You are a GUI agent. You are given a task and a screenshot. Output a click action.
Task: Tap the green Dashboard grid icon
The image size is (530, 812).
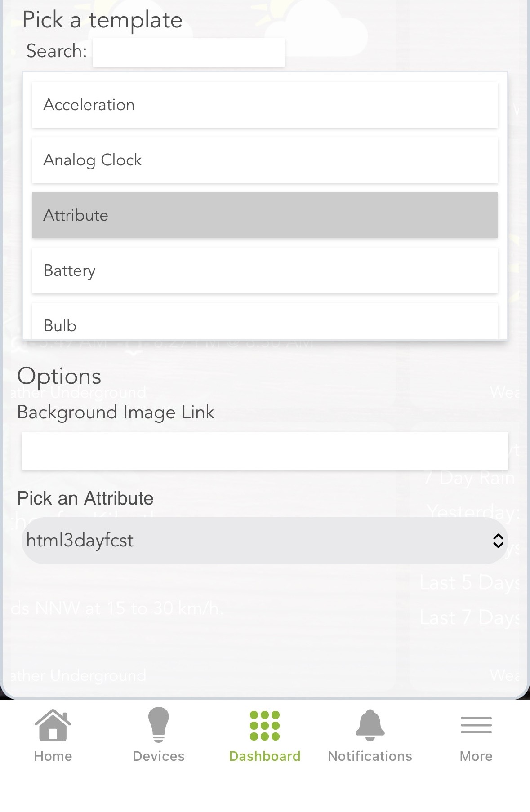coord(265,725)
